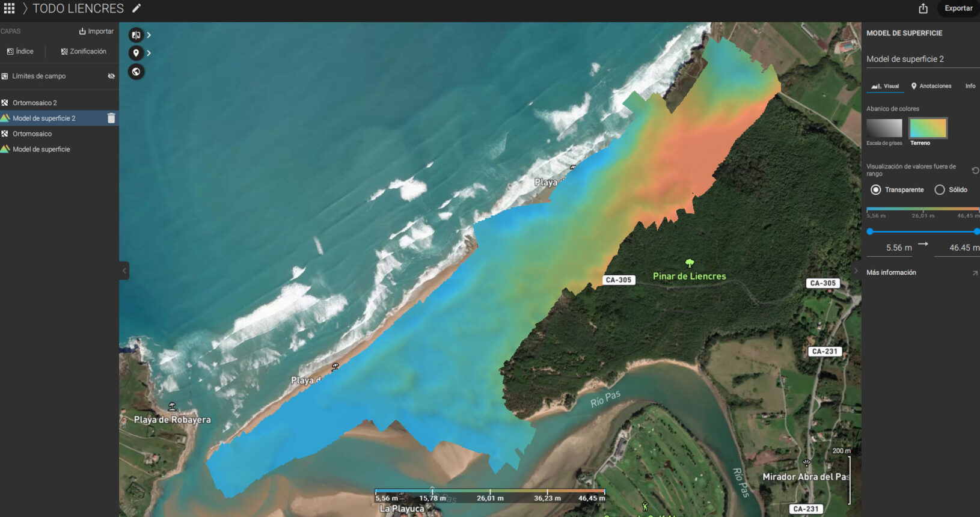Select the Sólido radio option
Image resolution: width=980 pixels, height=517 pixels.
click(x=940, y=190)
